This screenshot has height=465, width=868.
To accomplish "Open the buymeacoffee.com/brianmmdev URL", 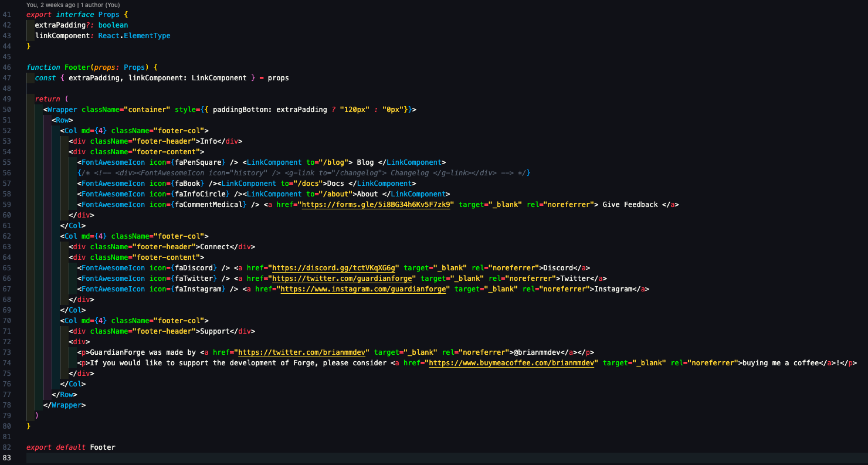I will coord(512,363).
